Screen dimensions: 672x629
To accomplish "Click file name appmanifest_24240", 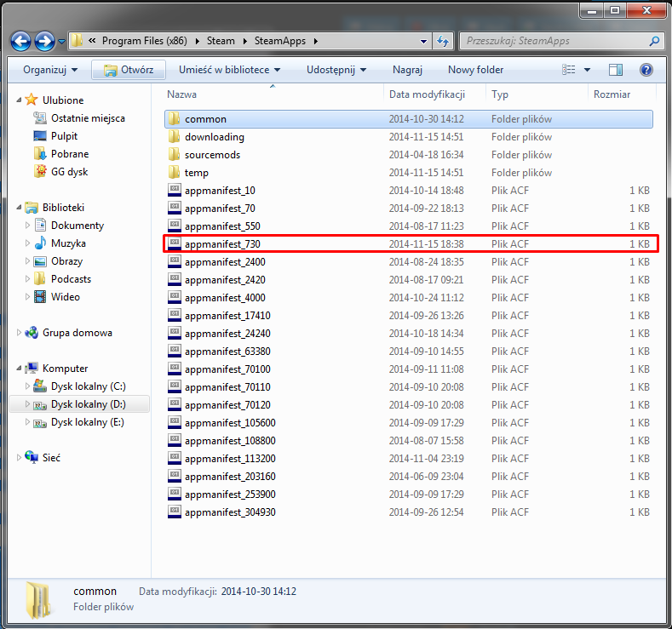I will [227, 334].
